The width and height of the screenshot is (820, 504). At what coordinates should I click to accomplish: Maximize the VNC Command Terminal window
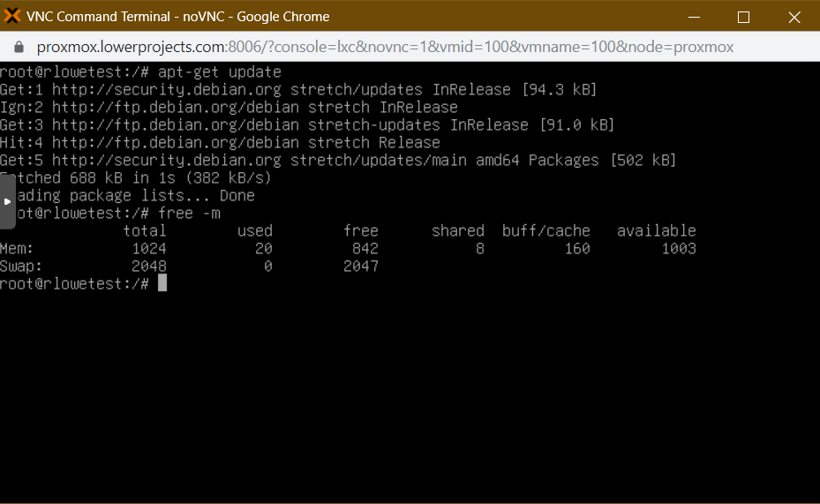[x=743, y=17]
